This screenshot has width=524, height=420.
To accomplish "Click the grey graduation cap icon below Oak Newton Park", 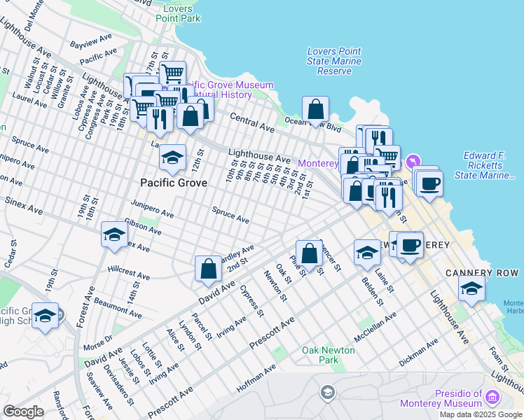I will 328,393.
